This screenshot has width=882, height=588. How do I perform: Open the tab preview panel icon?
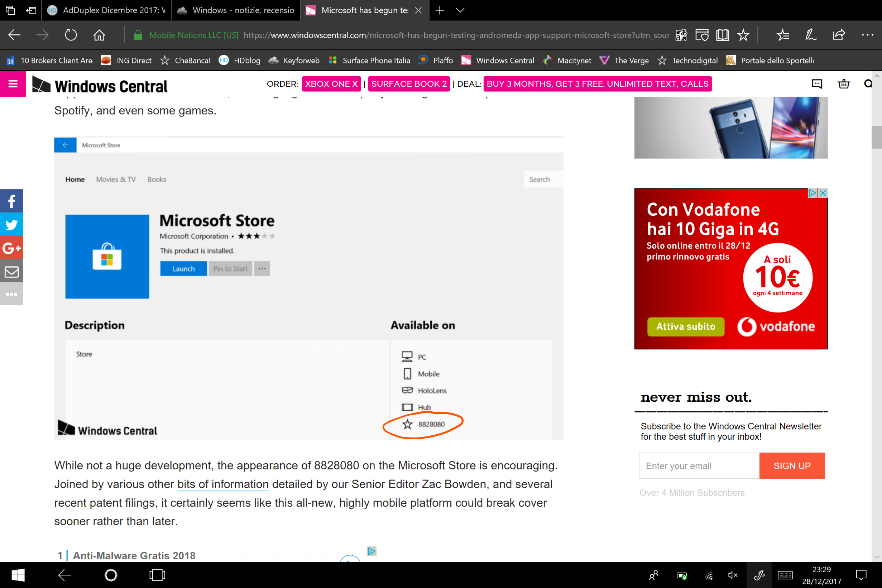10,10
